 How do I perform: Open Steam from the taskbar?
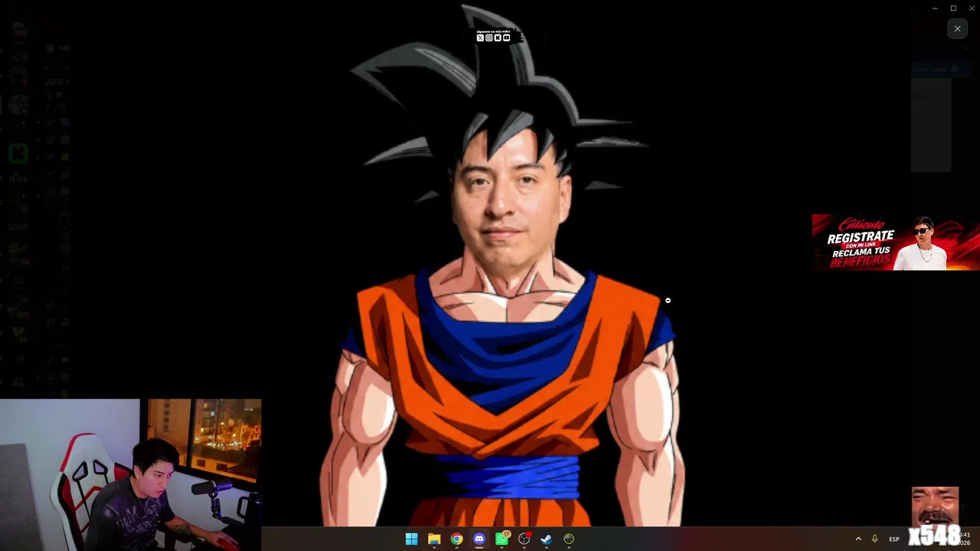pyautogui.click(x=546, y=539)
